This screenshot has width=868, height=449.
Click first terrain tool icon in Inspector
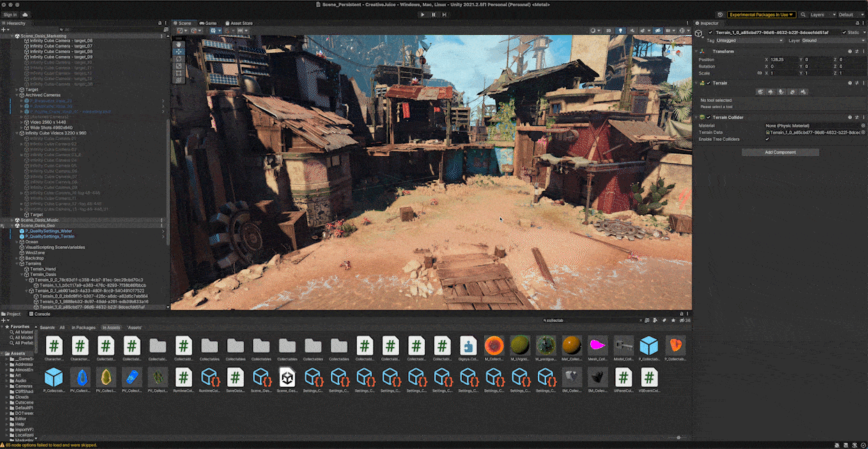(761, 91)
